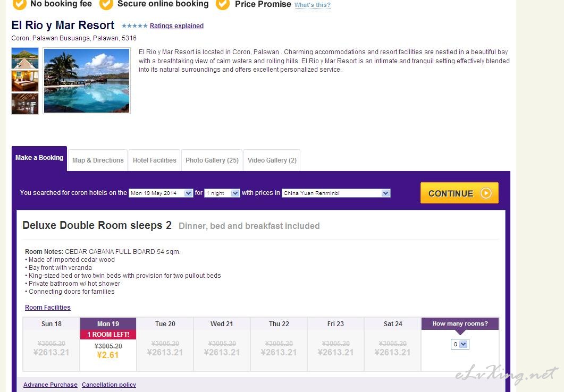Click the CONTINUE button
This screenshot has height=392, width=564.
click(x=459, y=193)
